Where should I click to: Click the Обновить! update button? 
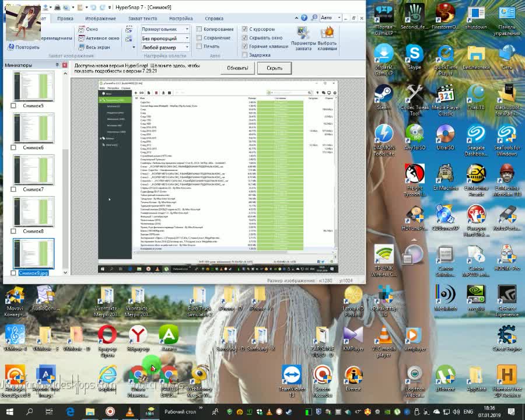pos(237,68)
